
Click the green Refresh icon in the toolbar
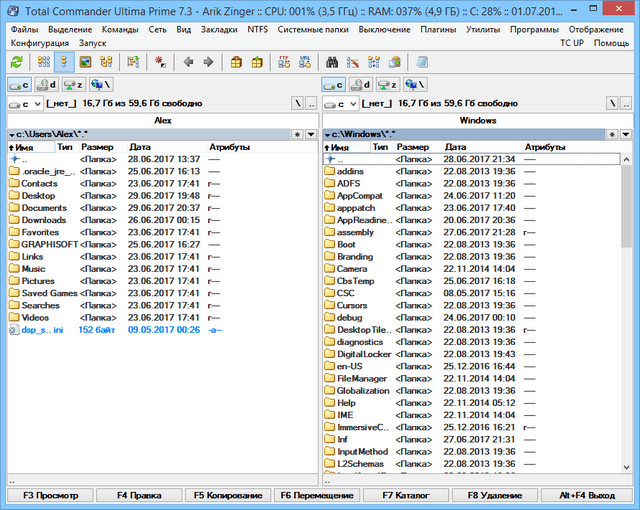16,62
